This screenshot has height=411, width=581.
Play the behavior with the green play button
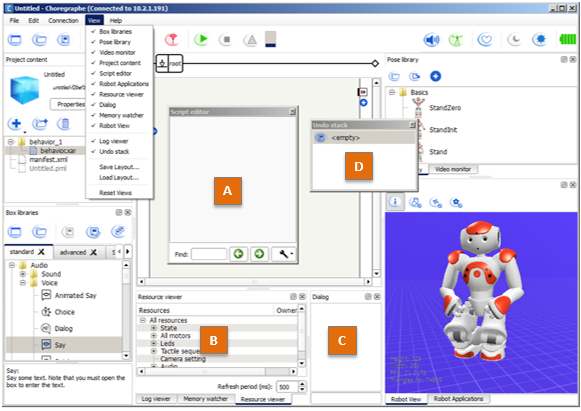coord(202,39)
